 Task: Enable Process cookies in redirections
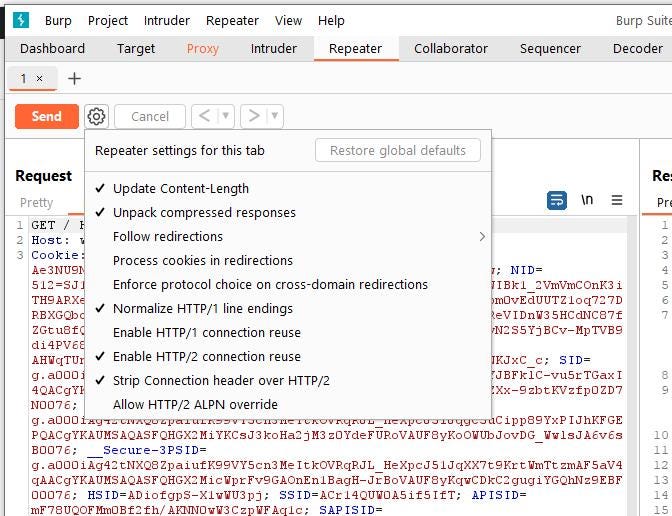tap(288, 261)
